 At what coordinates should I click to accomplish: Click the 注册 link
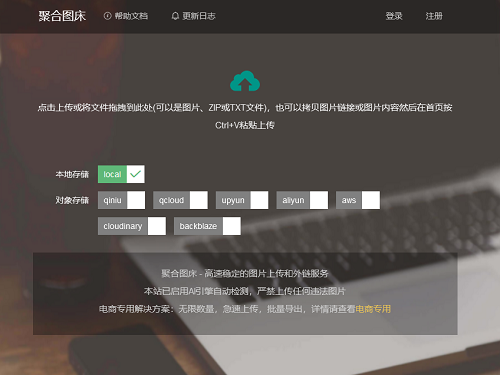pos(434,16)
